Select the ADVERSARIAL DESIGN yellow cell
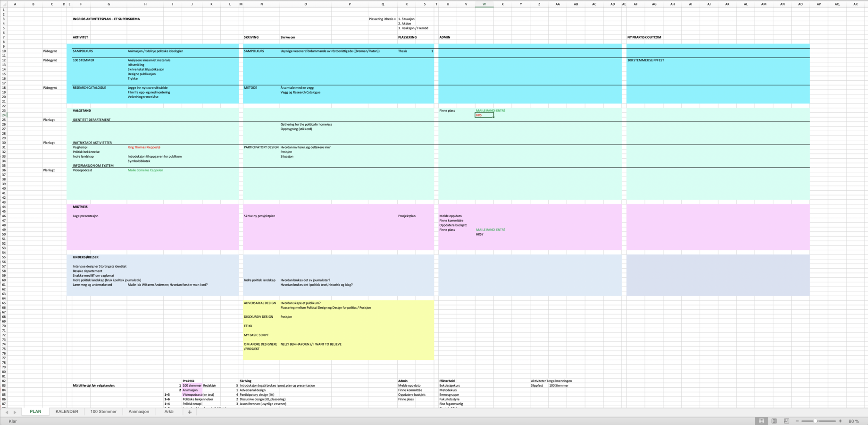Image resolution: width=868 pixels, height=425 pixels. click(260, 303)
